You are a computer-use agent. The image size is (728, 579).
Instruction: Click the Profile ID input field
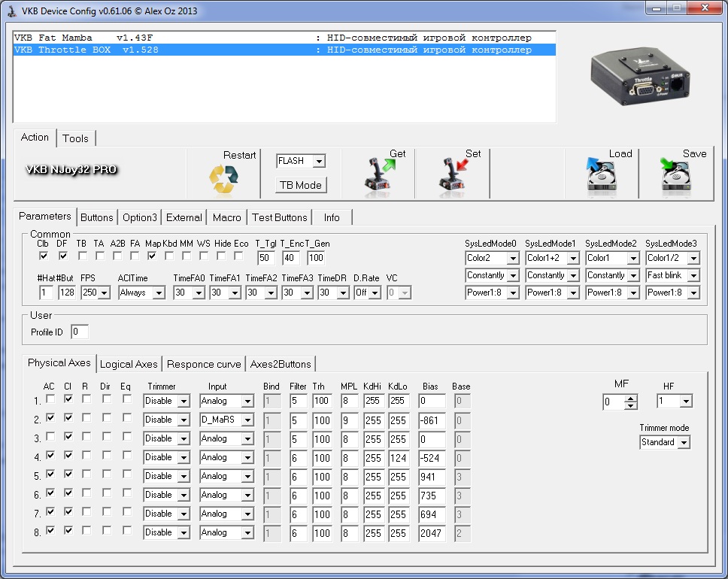[79, 332]
